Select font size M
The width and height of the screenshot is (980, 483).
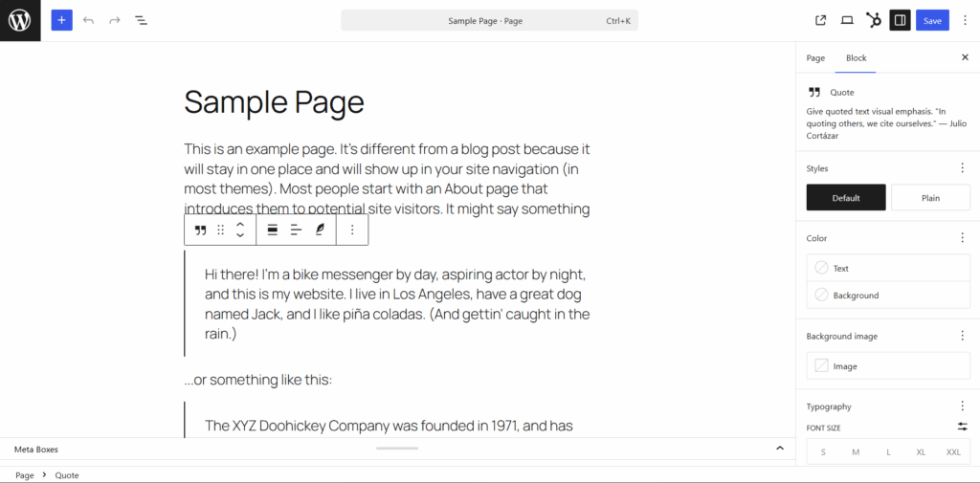856,451
